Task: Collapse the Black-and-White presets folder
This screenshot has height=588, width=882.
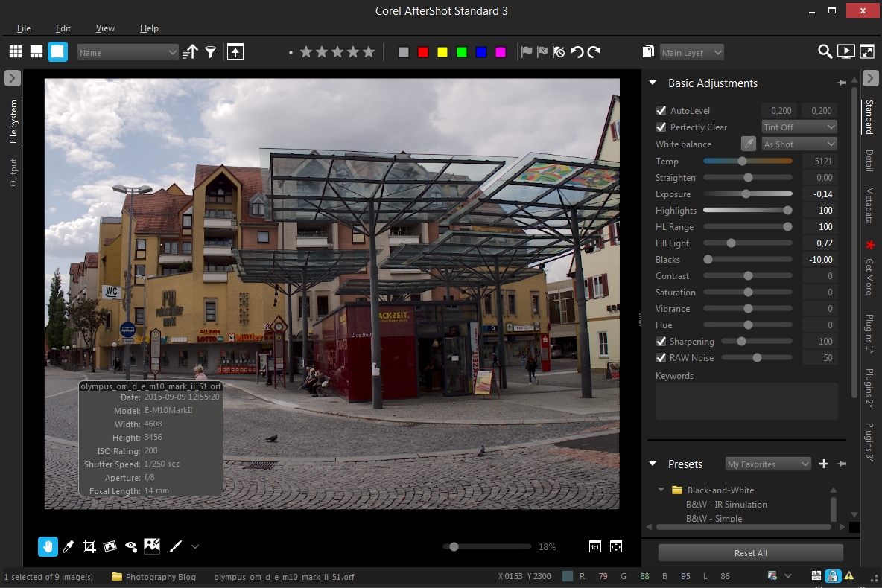Action: click(x=661, y=490)
